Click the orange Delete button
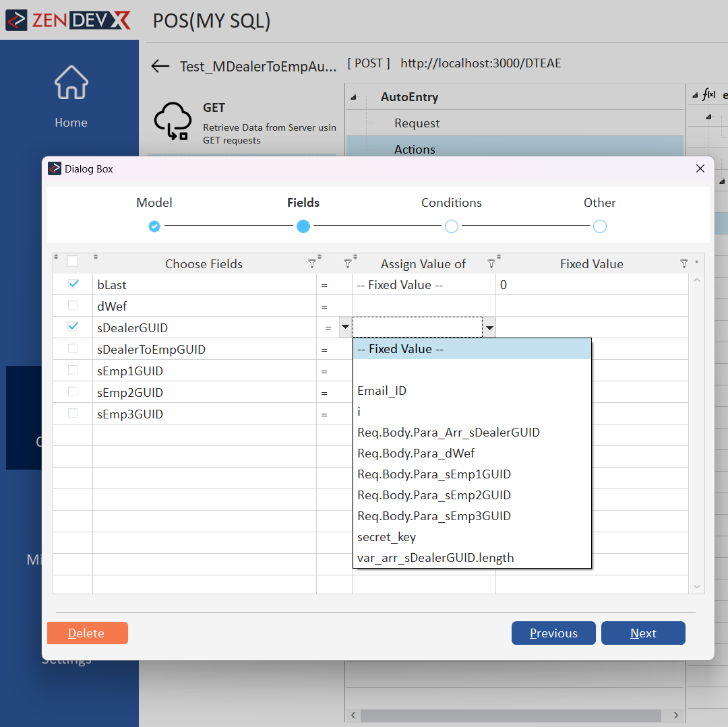Viewport: 728px width, 727px height. (x=87, y=633)
